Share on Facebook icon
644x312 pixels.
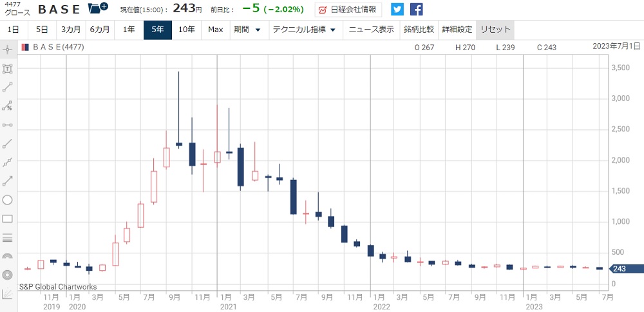click(x=417, y=9)
